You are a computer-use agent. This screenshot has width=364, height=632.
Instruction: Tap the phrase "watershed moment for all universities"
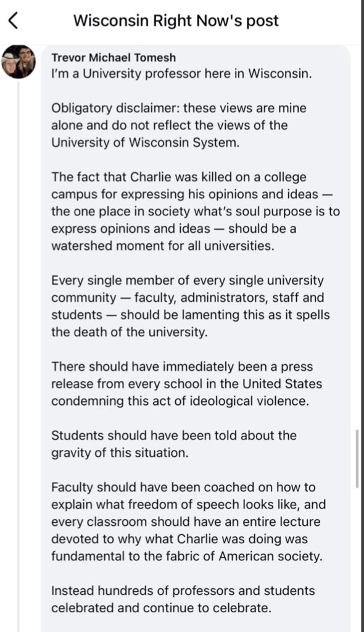click(162, 246)
